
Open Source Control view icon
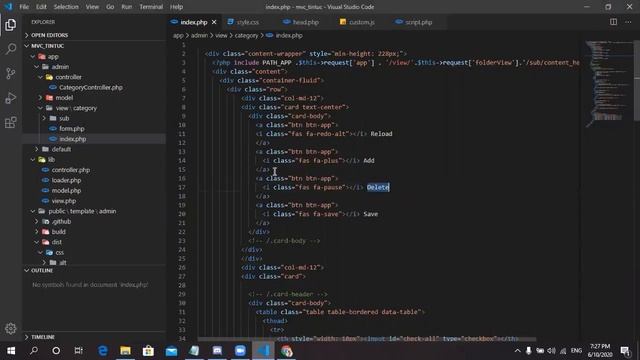click(x=11, y=73)
